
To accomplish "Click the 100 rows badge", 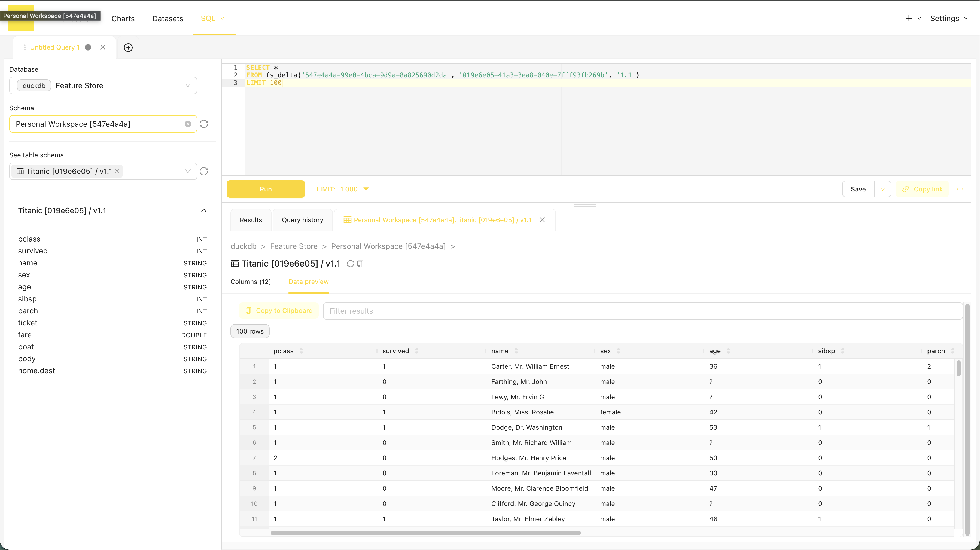I will [x=250, y=331].
